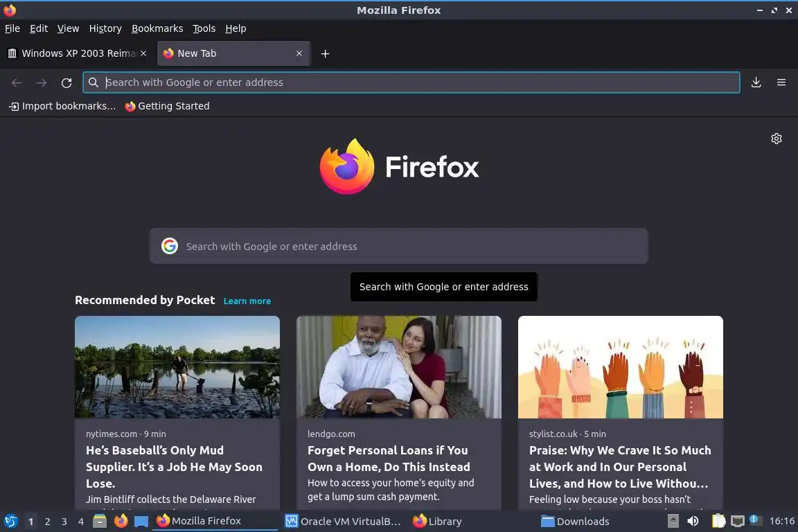The height and width of the screenshot is (532, 798).
Task: Click the taskbar clock showing 16:16
Action: 781,522
